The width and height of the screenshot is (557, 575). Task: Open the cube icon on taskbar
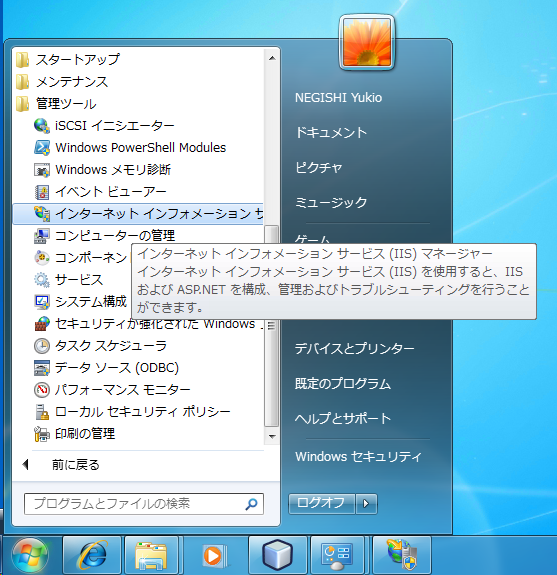tap(278, 556)
